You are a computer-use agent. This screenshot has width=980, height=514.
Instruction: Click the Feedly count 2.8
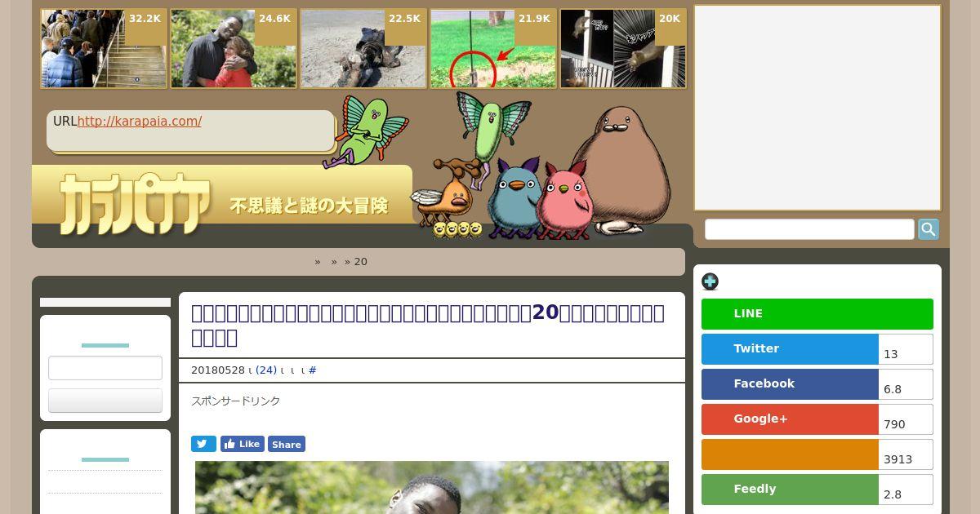pyautogui.click(x=906, y=490)
